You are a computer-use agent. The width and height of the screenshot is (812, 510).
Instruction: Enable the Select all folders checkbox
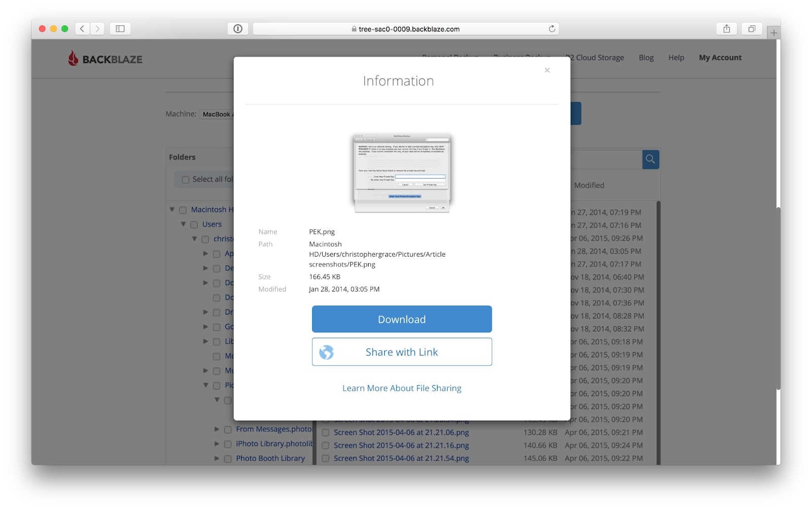[x=186, y=179]
